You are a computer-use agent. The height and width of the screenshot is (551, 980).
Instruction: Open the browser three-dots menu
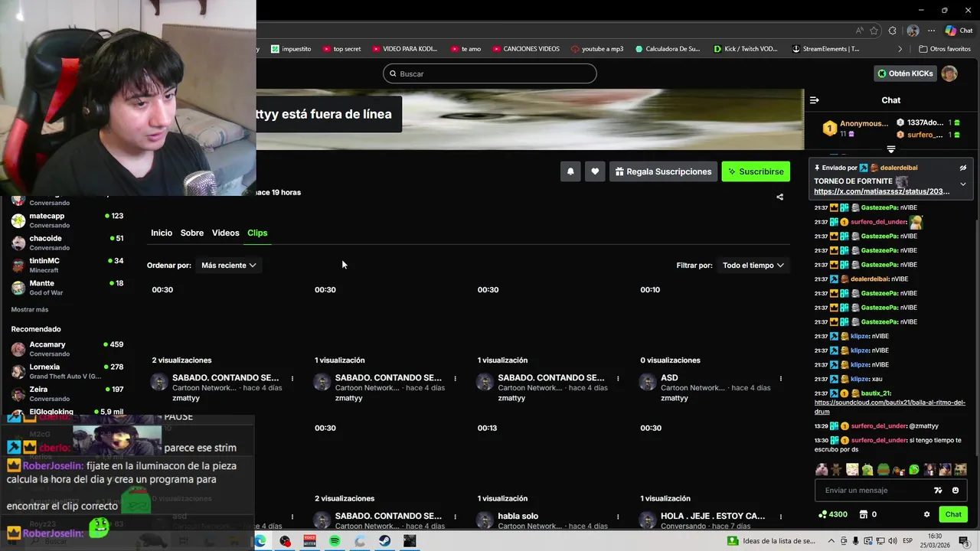[931, 31]
